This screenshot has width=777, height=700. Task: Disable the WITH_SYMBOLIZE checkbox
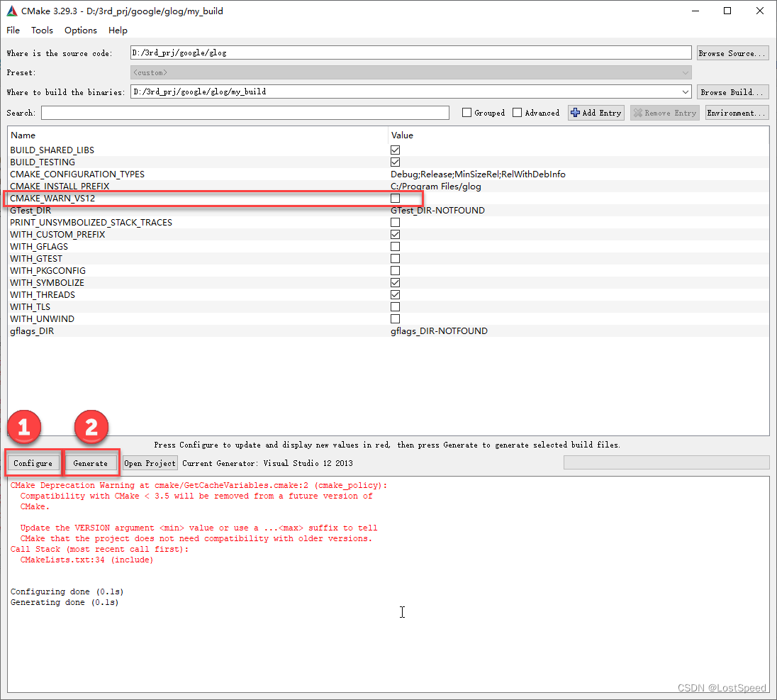point(395,282)
